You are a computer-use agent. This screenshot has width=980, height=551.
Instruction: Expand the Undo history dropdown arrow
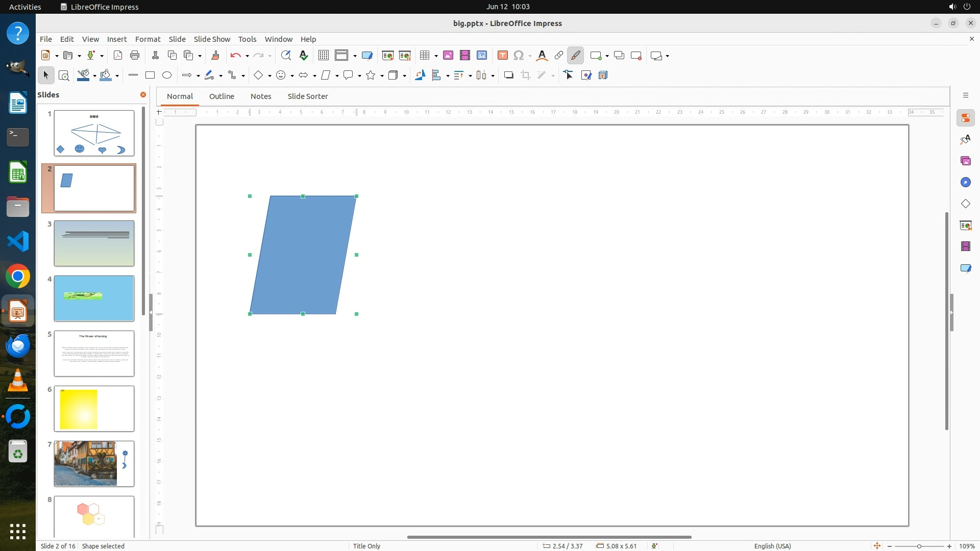point(247,56)
